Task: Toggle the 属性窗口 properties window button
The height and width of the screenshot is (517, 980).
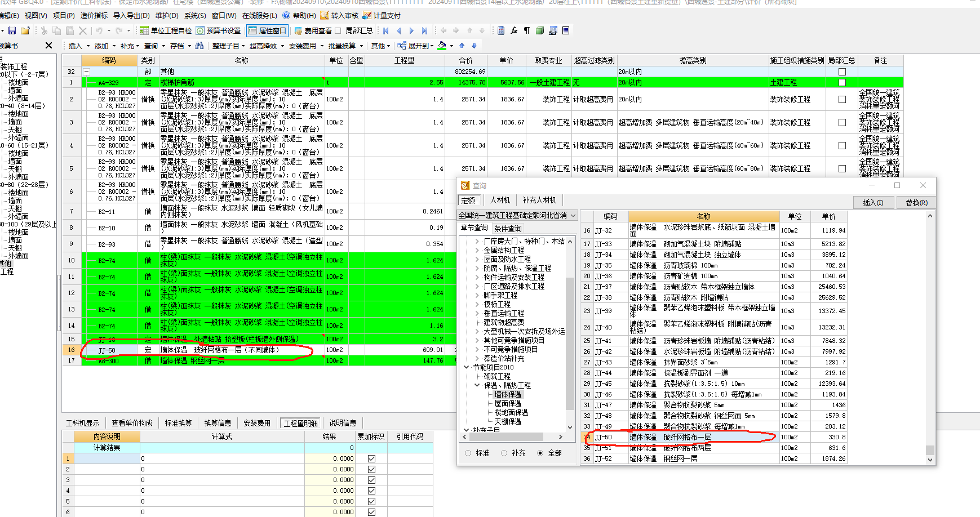Action: pos(267,30)
